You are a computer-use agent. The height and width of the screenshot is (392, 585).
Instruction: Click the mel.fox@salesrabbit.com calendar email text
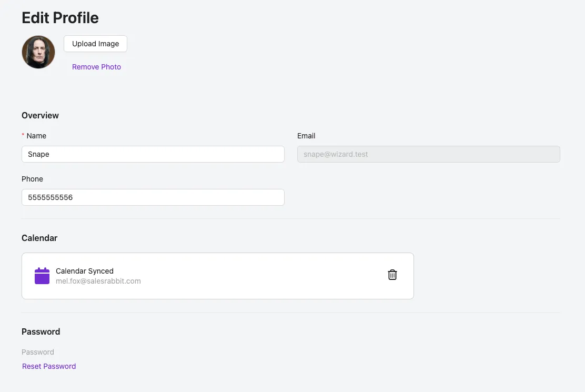(98, 281)
